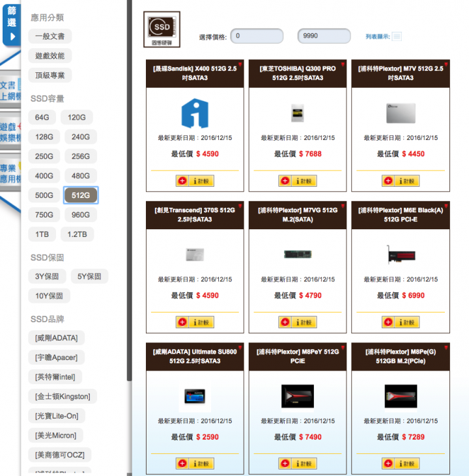Filter by 750G capacity

(44, 215)
